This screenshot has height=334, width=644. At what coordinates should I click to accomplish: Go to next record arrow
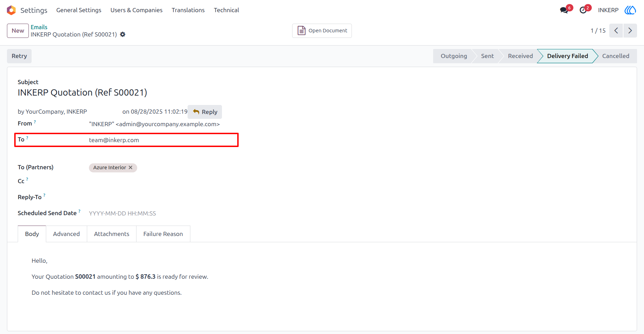[630, 31]
